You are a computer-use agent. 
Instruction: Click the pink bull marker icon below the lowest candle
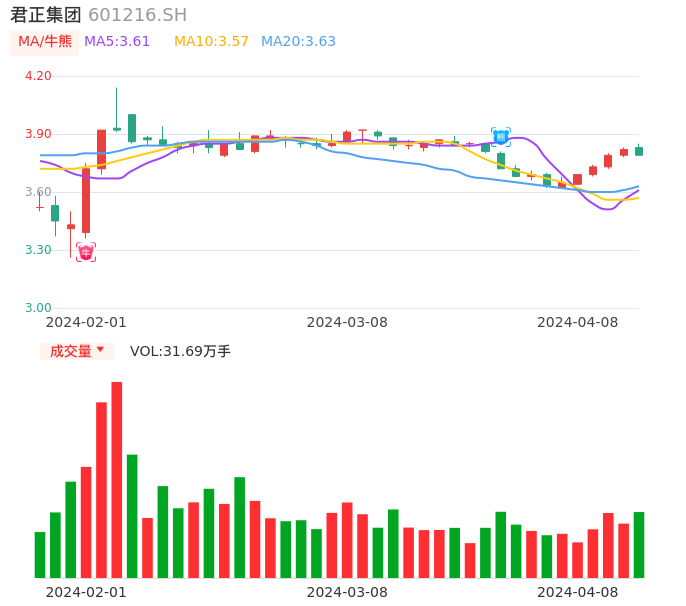tap(86, 252)
